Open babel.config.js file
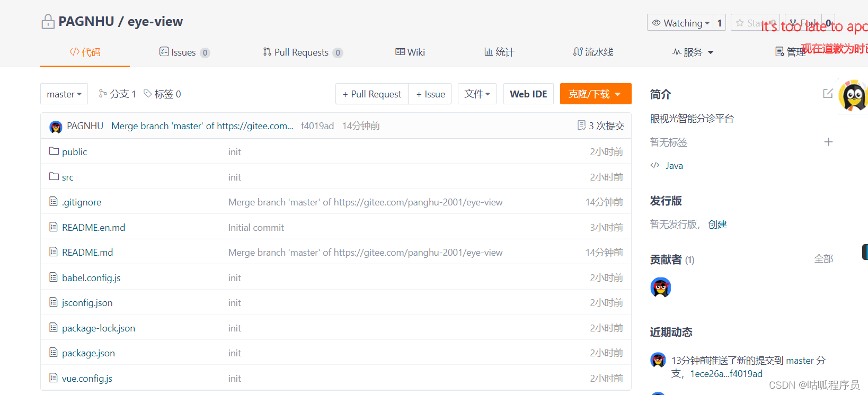The width and height of the screenshot is (868, 395). pyautogui.click(x=91, y=278)
